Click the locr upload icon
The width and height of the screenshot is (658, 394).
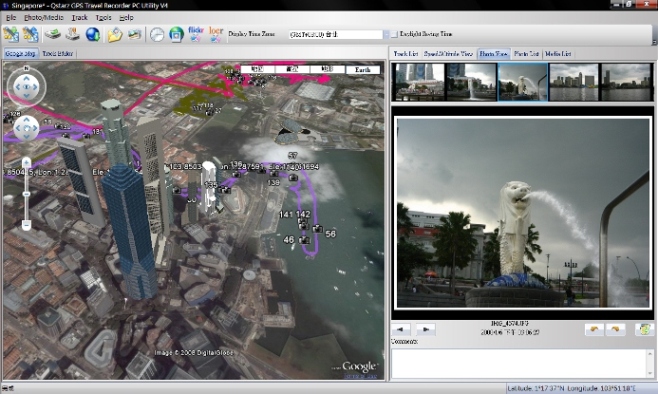click(216, 34)
